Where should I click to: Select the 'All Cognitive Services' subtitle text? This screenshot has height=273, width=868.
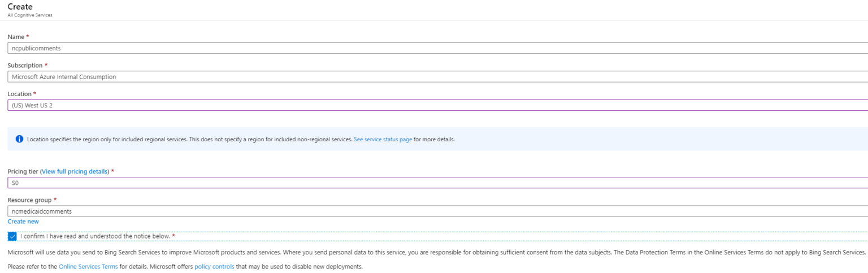[x=30, y=15]
